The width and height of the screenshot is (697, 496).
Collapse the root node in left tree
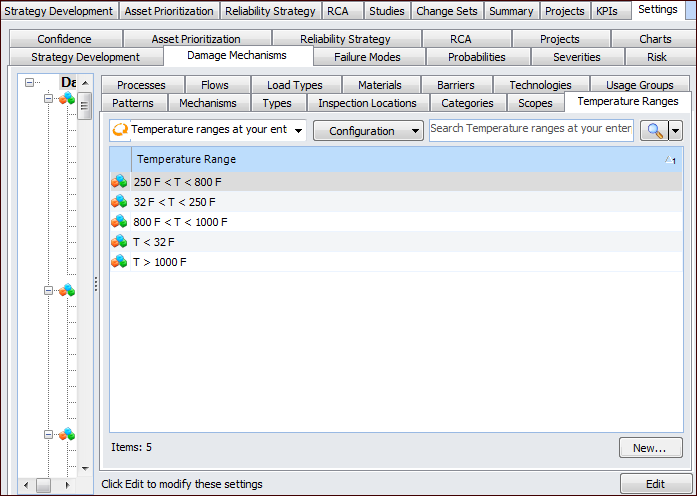[30, 83]
